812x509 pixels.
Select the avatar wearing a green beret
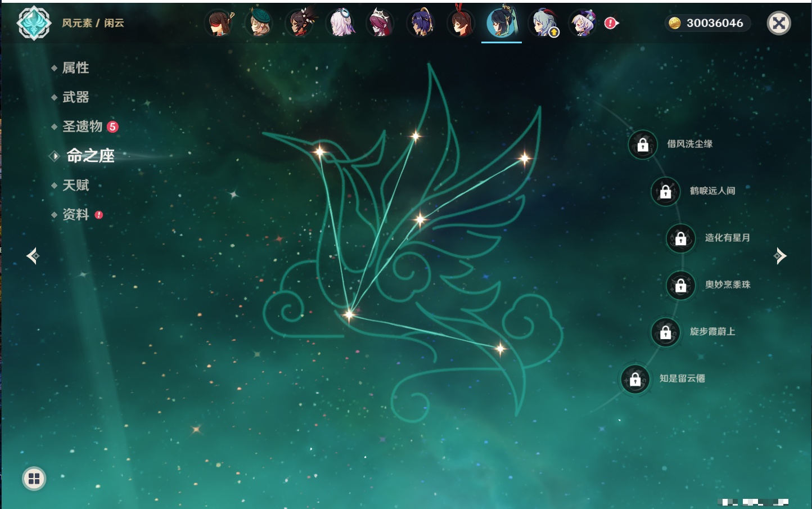tap(259, 23)
